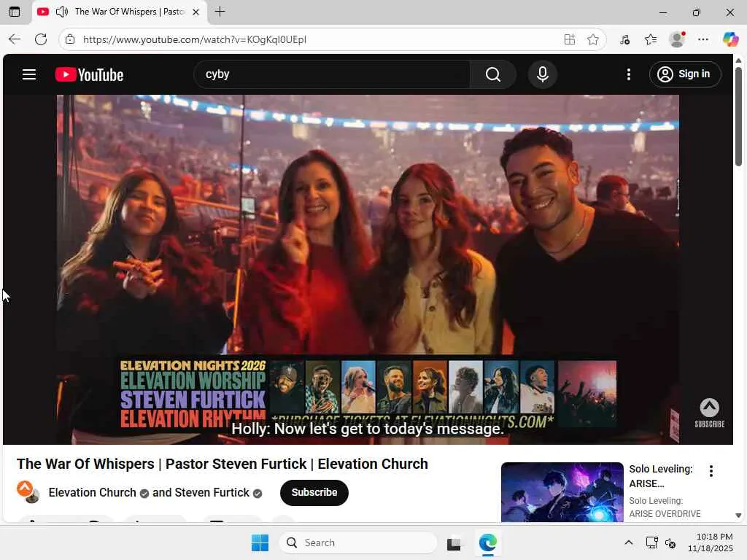Viewport: 747px width, 560px height.
Task: Open a new browser tab
Action: [x=220, y=12]
